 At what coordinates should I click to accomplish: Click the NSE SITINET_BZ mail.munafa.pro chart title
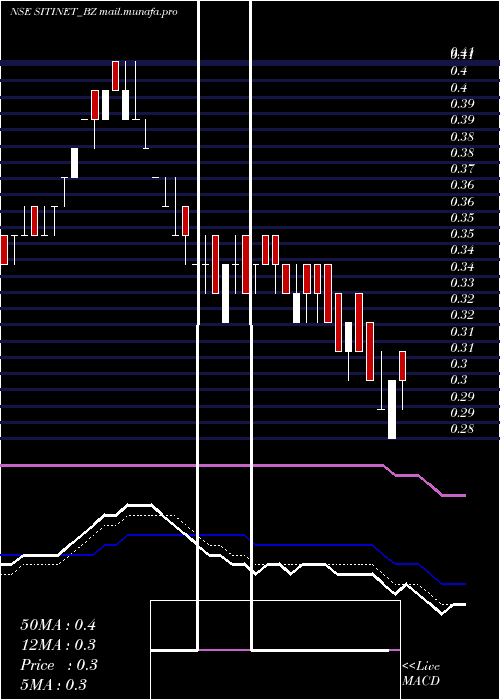[x=94, y=12]
